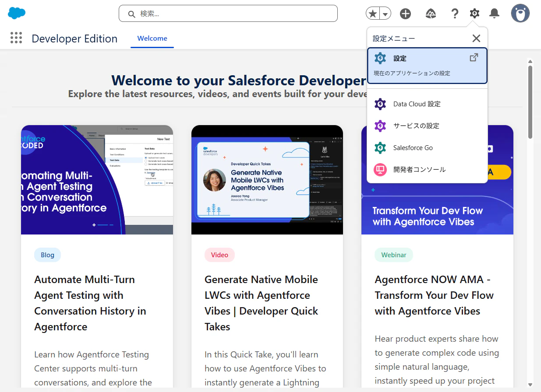Choose Salesforce Go from setup menu
This screenshot has height=392, width=541.
tap(427, 148)
